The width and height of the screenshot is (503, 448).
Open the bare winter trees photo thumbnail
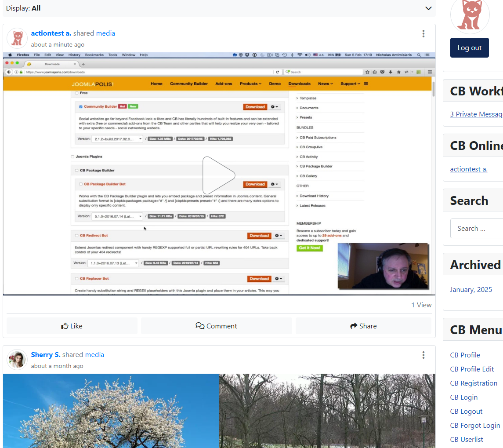[327, 411]
